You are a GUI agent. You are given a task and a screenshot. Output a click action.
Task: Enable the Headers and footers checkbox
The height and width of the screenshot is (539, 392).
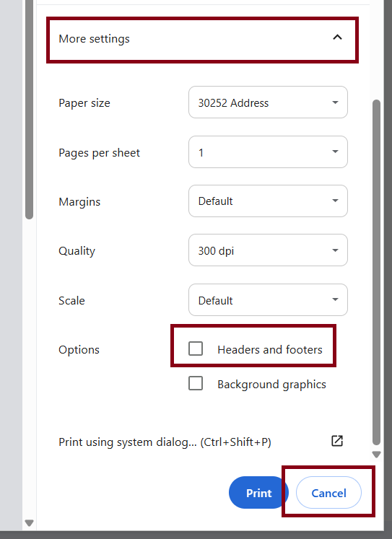coord(196,349)
